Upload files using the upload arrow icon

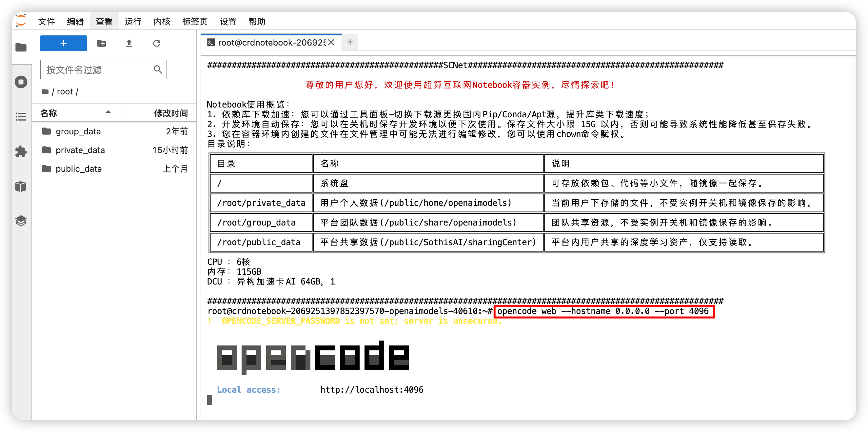129,43
